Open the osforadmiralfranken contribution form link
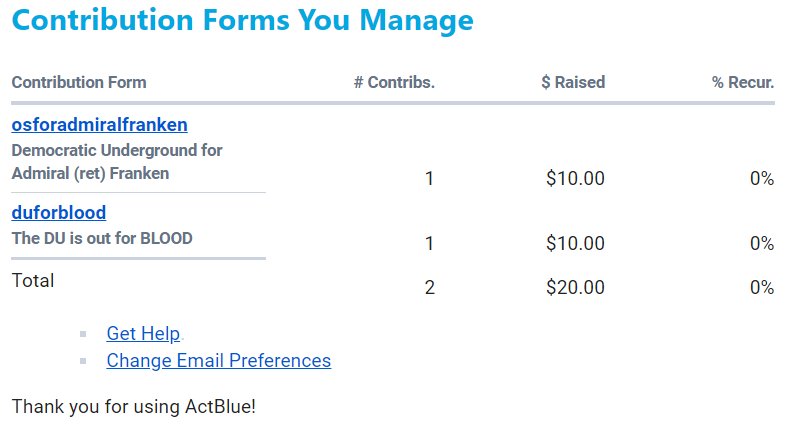This screenshot has height=424, width=786. pos(99,125)
